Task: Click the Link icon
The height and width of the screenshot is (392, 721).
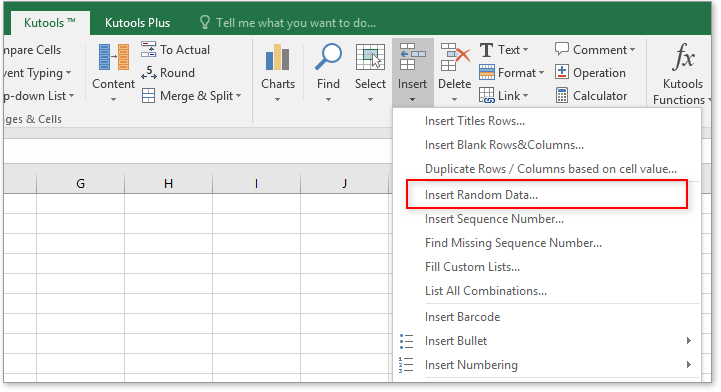Action: (486, 96)
